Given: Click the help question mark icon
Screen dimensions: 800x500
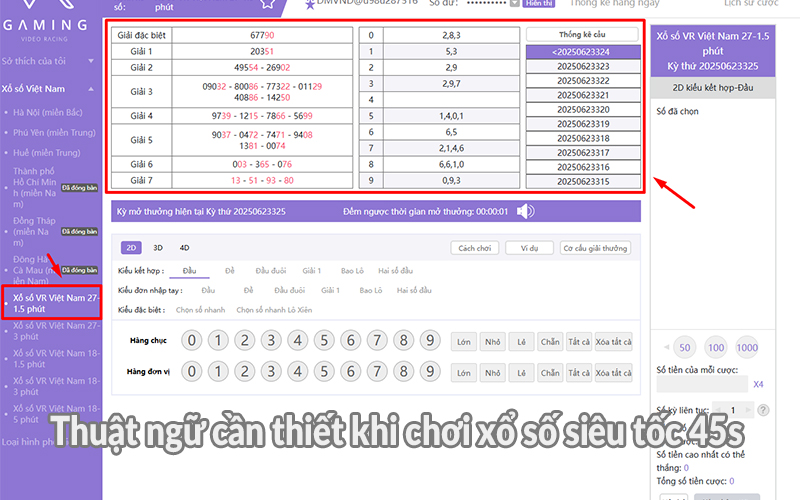Looking at the screenshot, I should click(764, 410).
